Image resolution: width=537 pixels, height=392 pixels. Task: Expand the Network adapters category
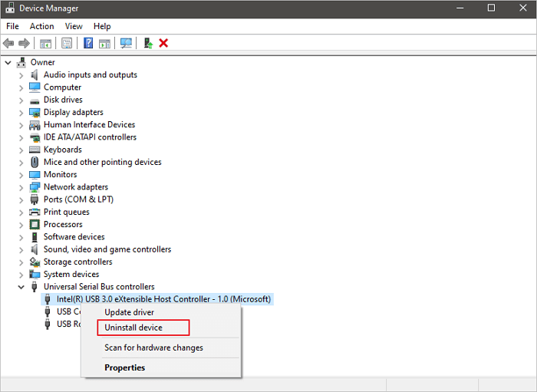click(21, 187)
